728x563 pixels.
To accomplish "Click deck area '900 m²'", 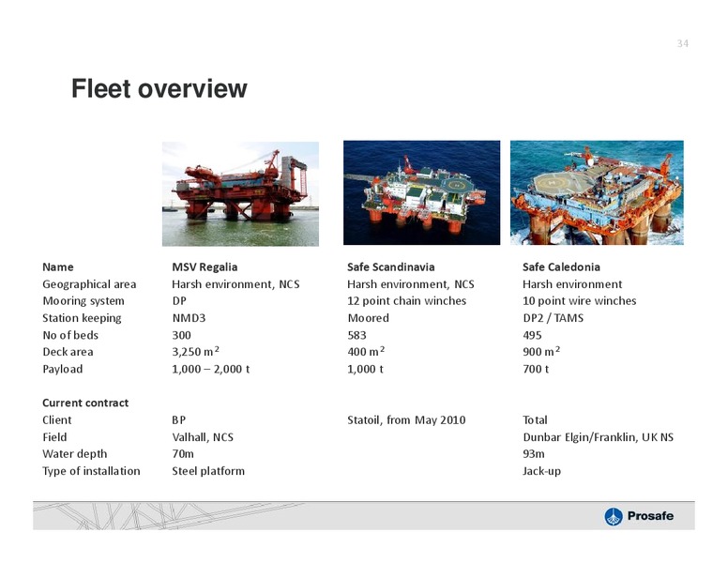I will point(541,352).
